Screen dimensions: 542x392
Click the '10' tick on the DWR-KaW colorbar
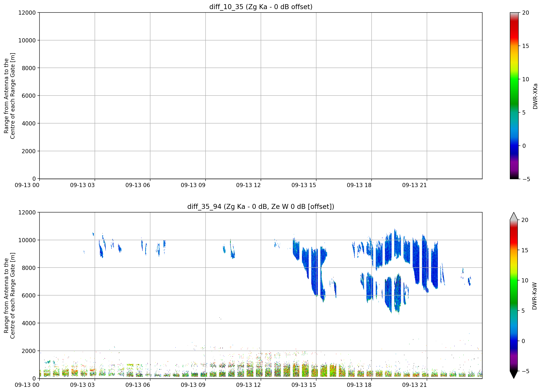pyautogui.click(x=525, y=280)
